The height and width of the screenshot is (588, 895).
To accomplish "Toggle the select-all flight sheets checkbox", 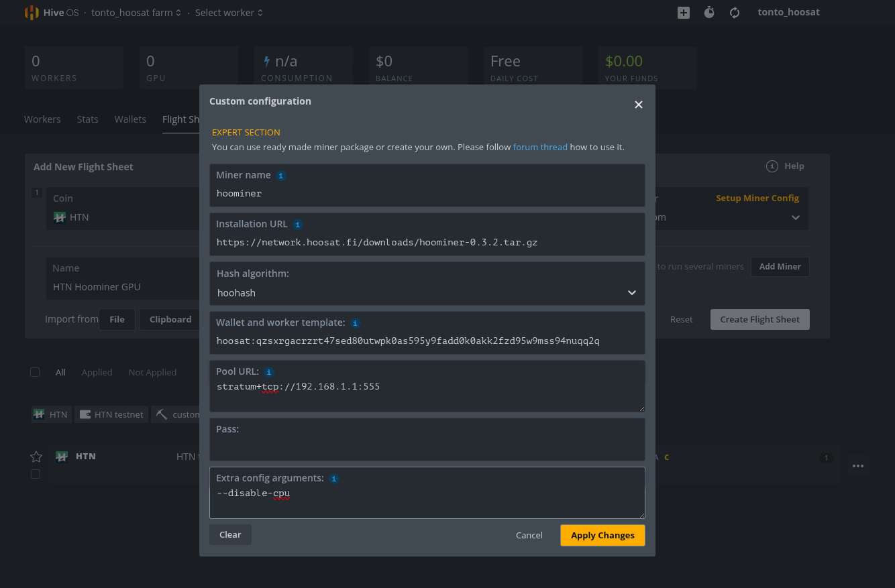I will click(35, 372).
